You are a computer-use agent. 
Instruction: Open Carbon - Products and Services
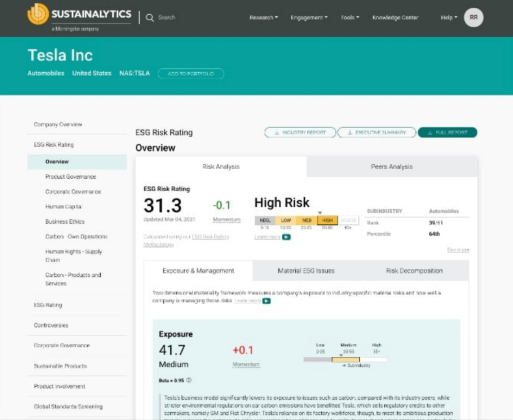click(73, 279)
